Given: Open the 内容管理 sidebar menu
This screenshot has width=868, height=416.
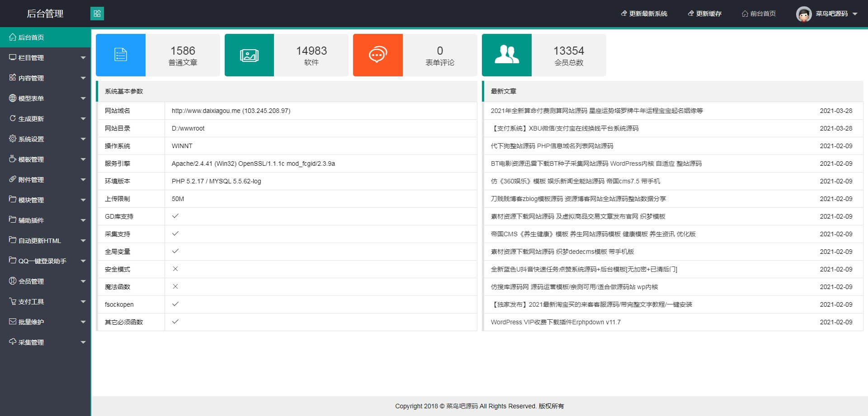Looking at the screenshot, I should [31, 78].
